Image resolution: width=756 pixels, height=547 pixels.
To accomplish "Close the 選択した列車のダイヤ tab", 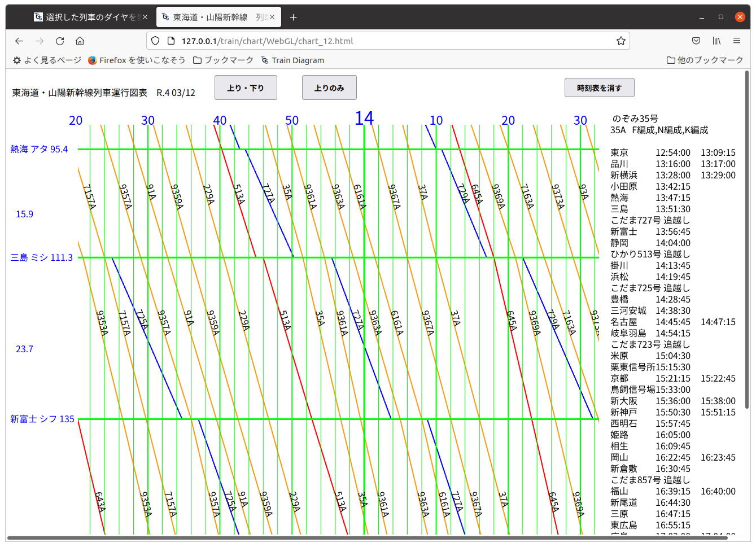I will point(145,17).
